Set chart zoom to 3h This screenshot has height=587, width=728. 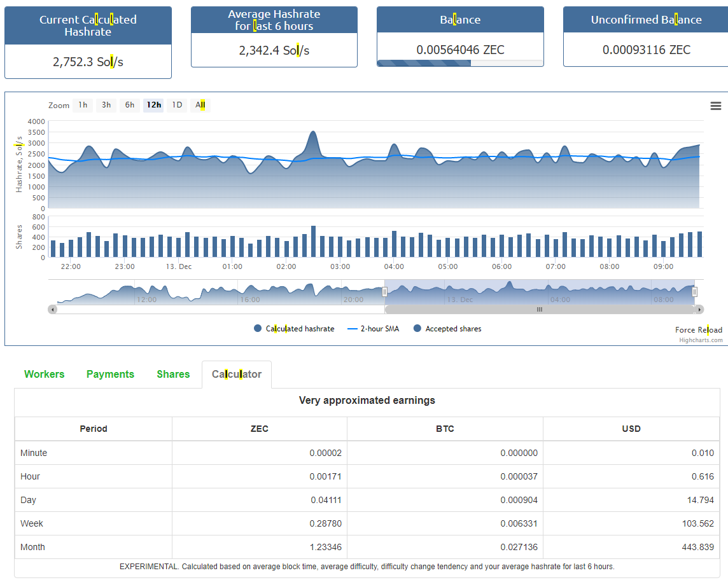(106, 105)
